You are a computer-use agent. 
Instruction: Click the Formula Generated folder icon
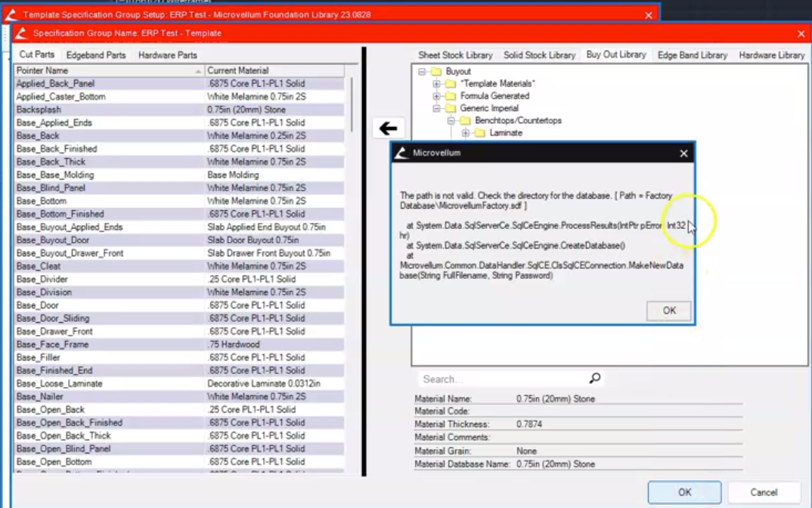(450, 96)
